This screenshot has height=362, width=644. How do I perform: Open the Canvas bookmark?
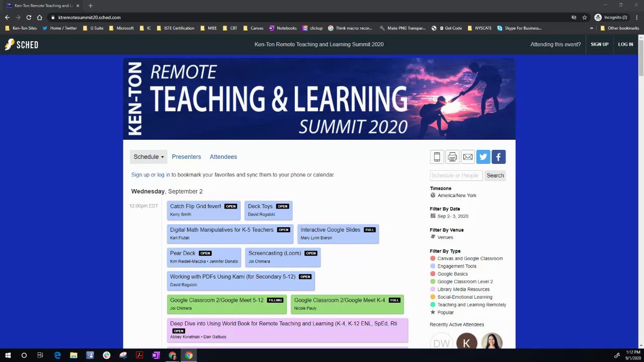point(253,28)
